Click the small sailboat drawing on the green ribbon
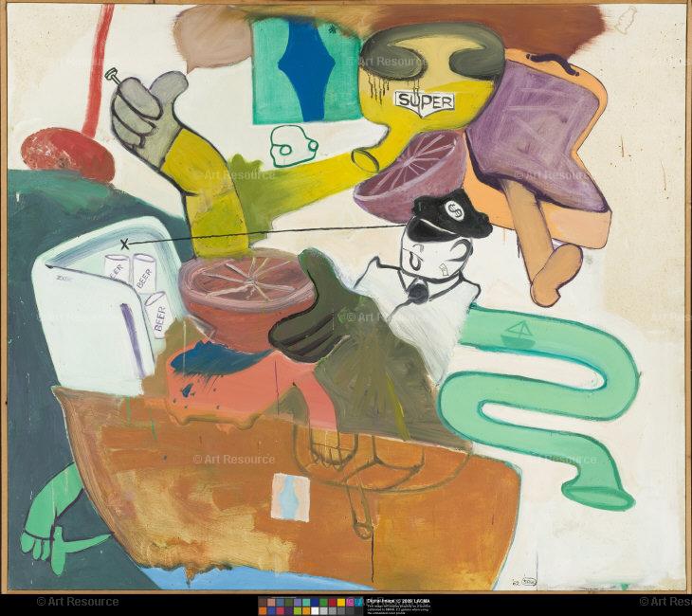 (x=517, y=335)
